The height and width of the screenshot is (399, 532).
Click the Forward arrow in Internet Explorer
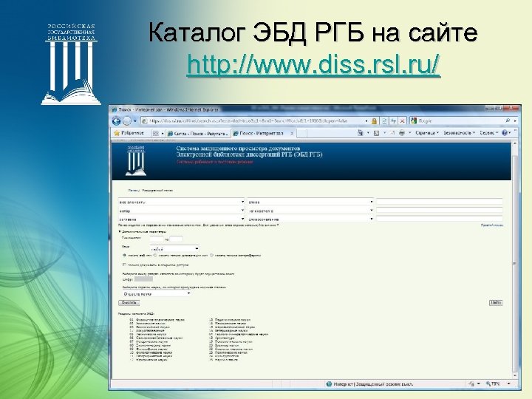click(x=127, y=120)
